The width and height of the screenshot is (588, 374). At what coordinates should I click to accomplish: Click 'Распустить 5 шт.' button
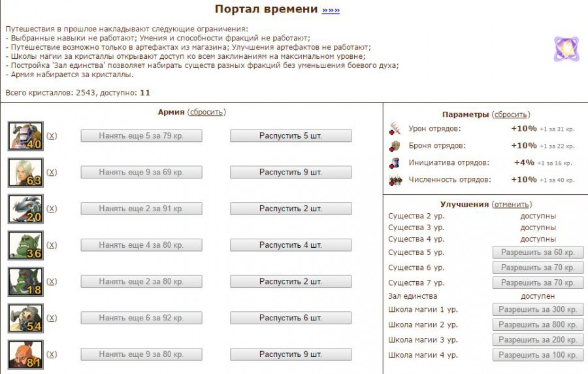[x=291, y=136]
